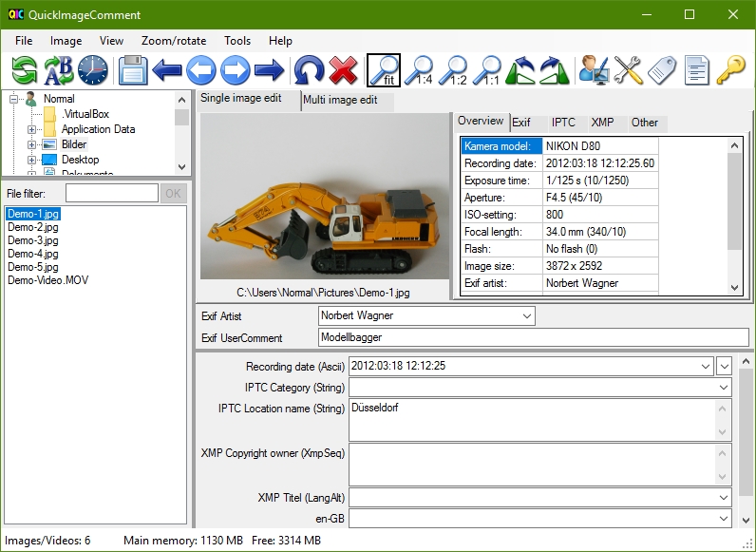This screenshot has height=552, width=756.
Task: Open the Help menu
Action: 280,41
